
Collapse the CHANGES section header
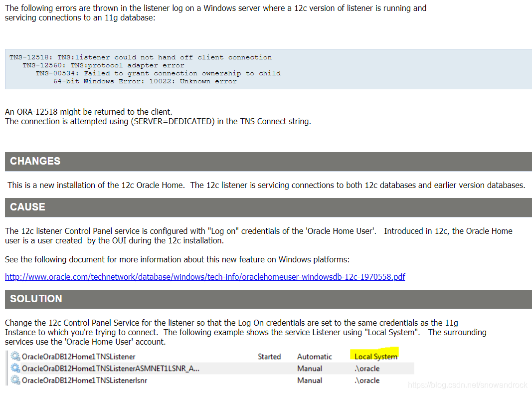point(35,161)
